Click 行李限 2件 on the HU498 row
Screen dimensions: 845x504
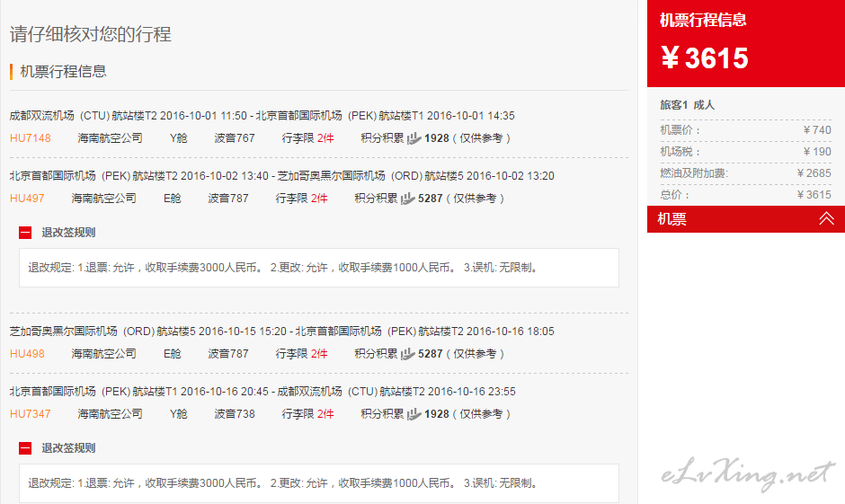pos(302,354)
